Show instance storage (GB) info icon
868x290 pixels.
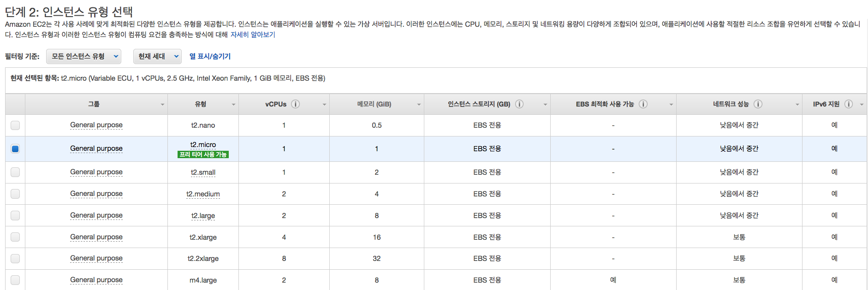pos(519,104)
